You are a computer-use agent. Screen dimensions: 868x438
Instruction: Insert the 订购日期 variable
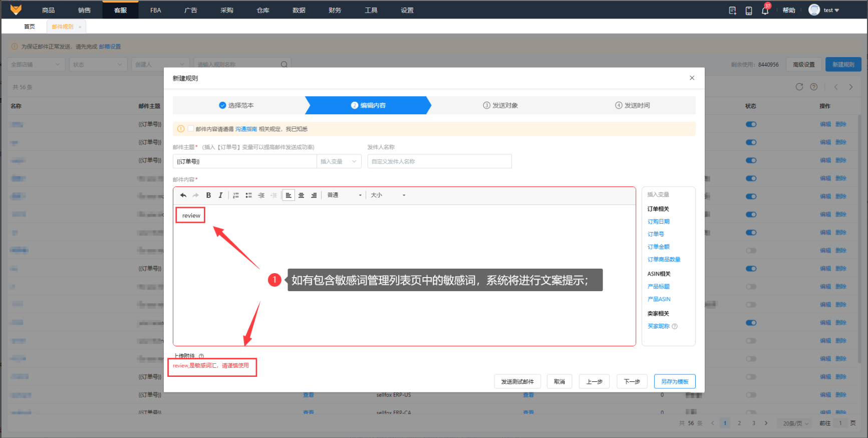[658, 222]
